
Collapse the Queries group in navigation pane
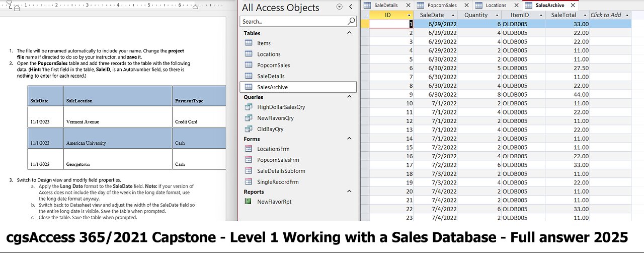pos(349,97)
